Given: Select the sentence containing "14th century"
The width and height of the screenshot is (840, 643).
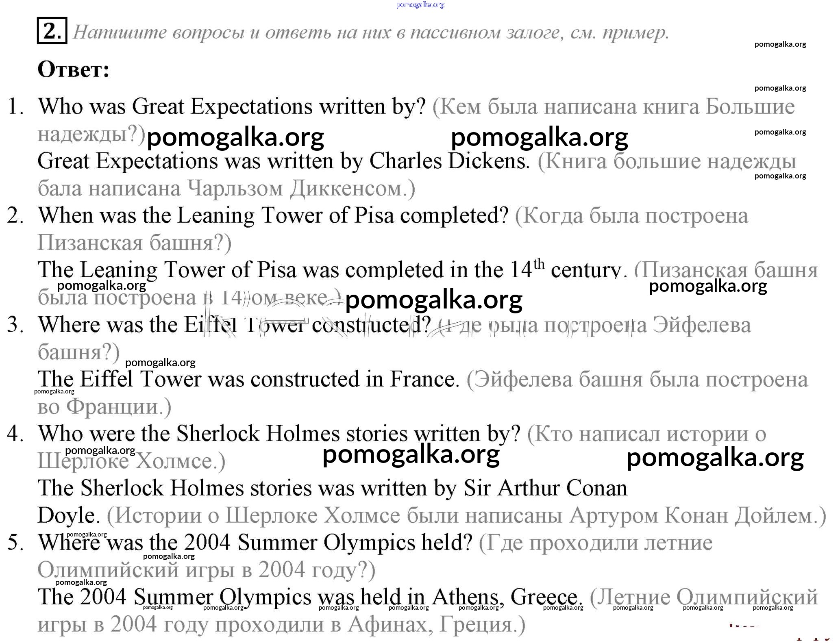Looking at the screenshot, I should click(x=329, y=270).
